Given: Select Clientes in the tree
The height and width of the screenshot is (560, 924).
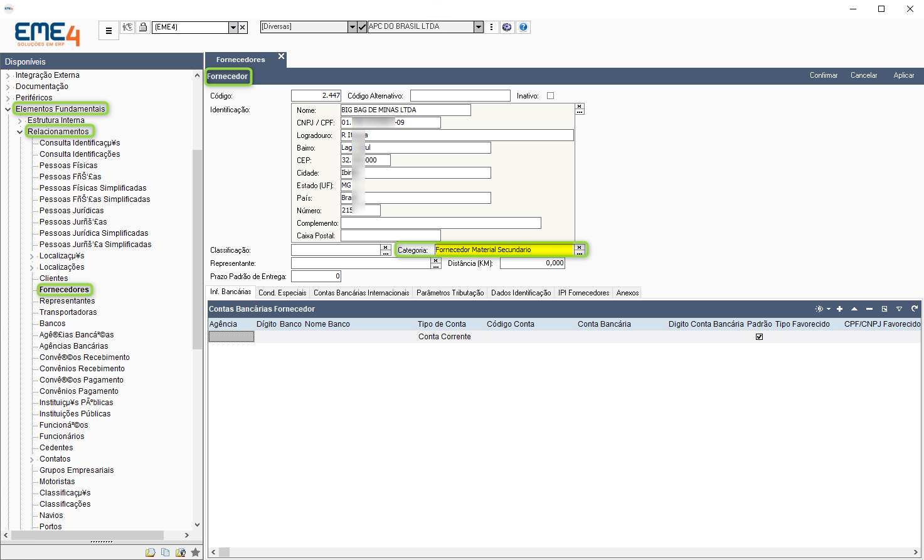Looking at the screenshot, I should [x=54, y=278].
